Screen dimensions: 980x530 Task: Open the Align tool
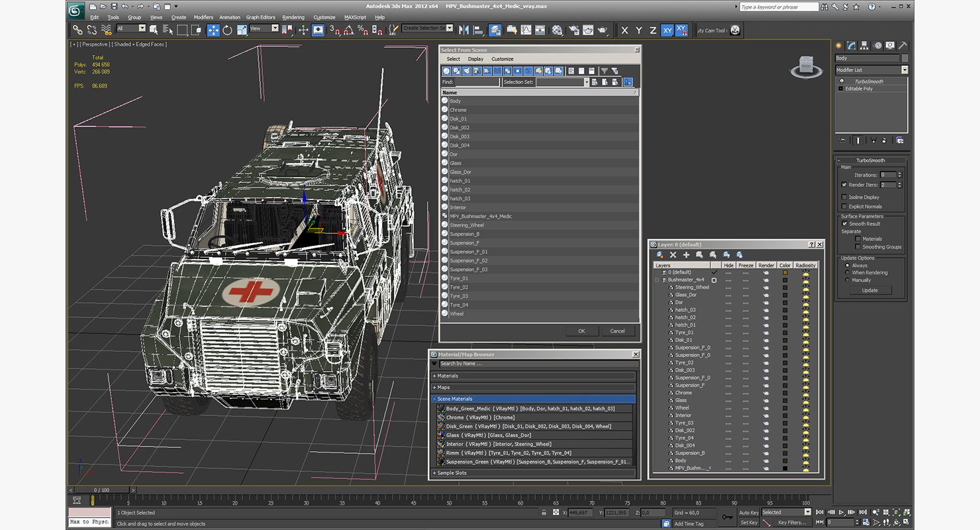point(479,30)
